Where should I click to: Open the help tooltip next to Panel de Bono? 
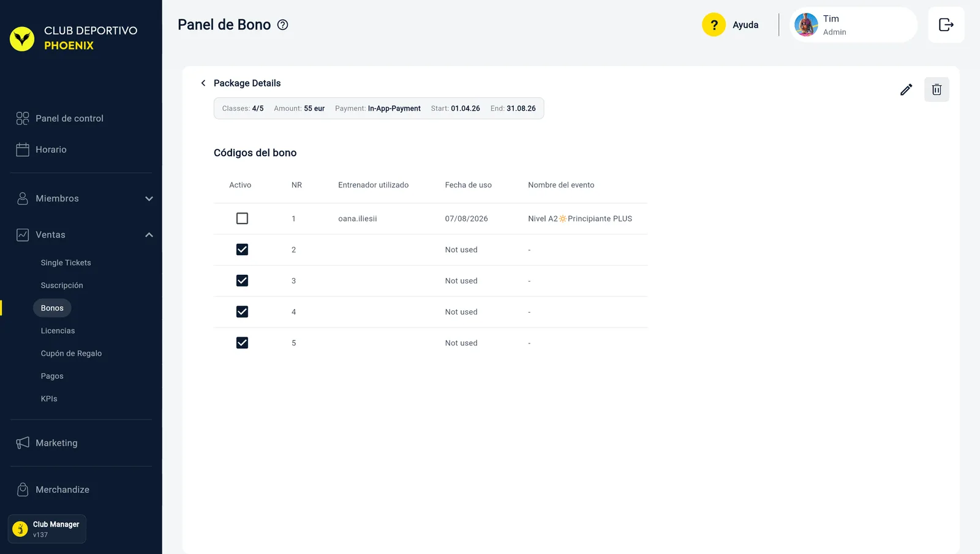[x=282, y=25]
